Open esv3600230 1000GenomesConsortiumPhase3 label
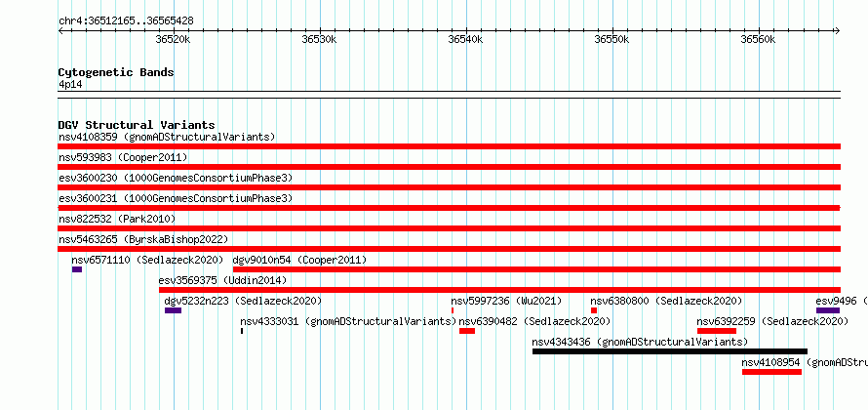The image size is (868, 410). pos(176,178)
